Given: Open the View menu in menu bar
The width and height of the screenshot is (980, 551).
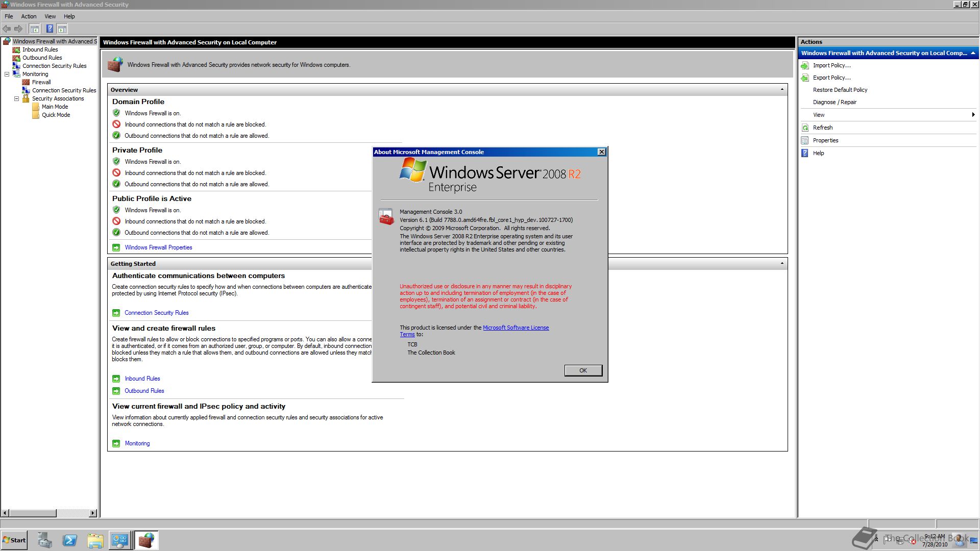Looking at the screenshot, I should tap(50, 16).
